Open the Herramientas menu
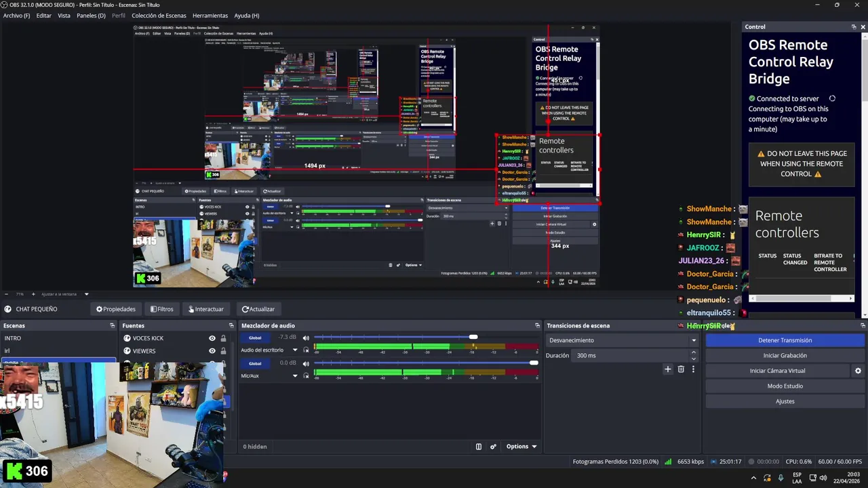 (x=210, y=15)
